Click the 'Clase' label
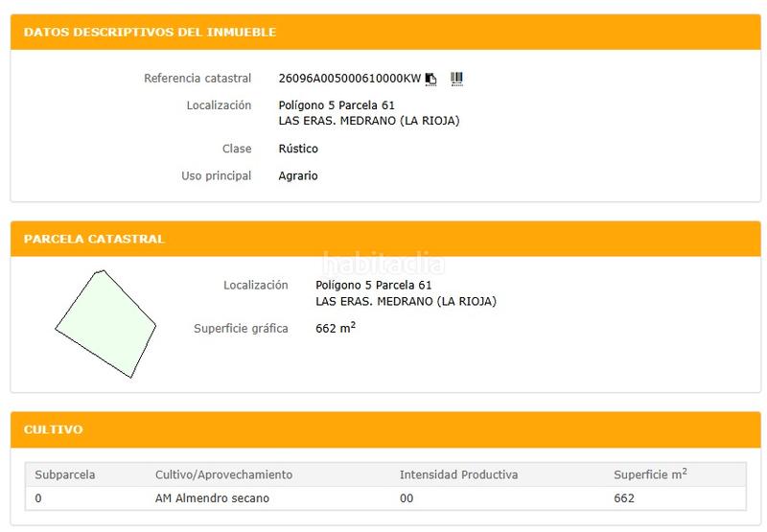Viewport: 767px width, 532px height. [x=237, y=149]
